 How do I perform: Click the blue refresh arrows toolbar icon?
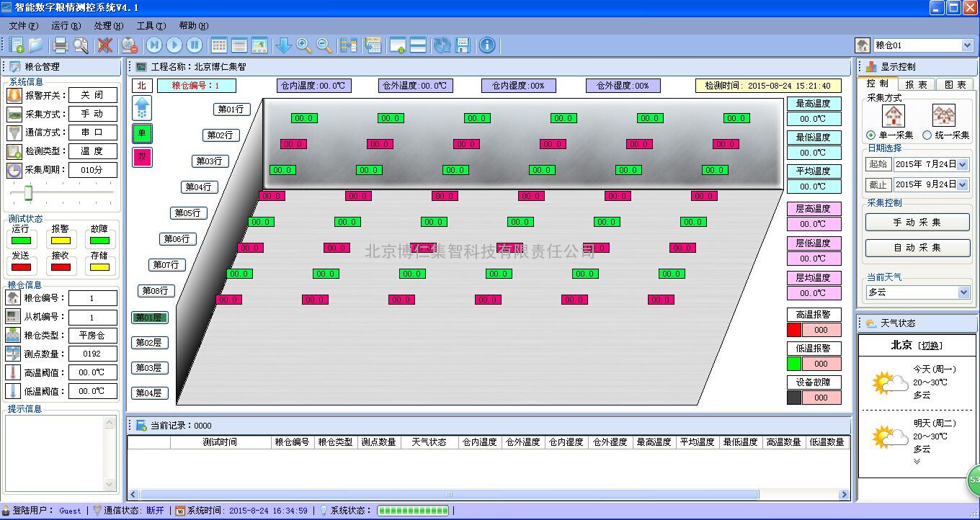[x=442, y=45]
